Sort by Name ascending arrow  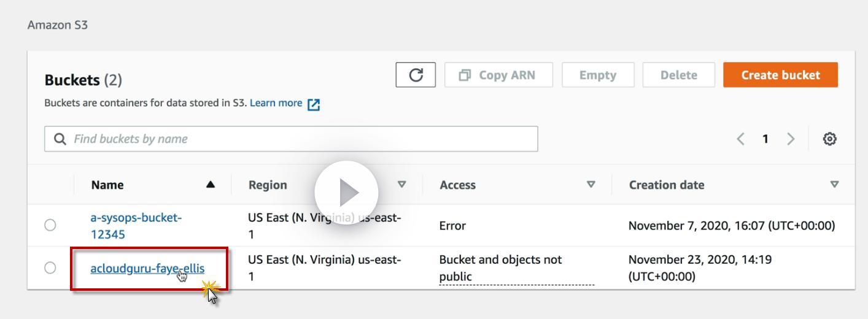211,185
